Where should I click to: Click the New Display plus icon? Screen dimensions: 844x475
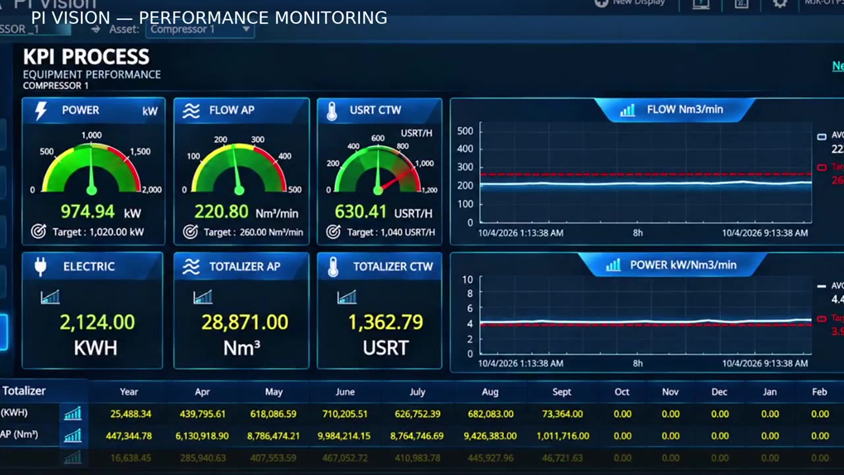point(601,3)
